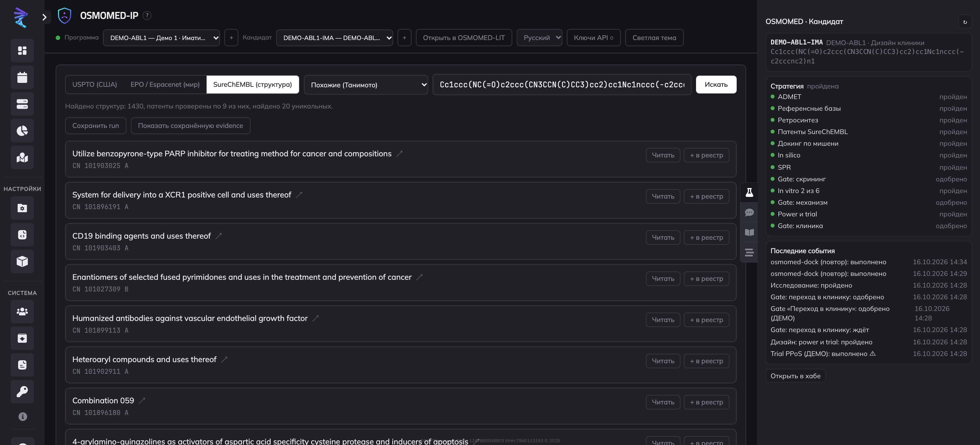980x445 pixels.
Task: Open the users group icon under СИСТЕМА
Action: (x=22, y=311)
